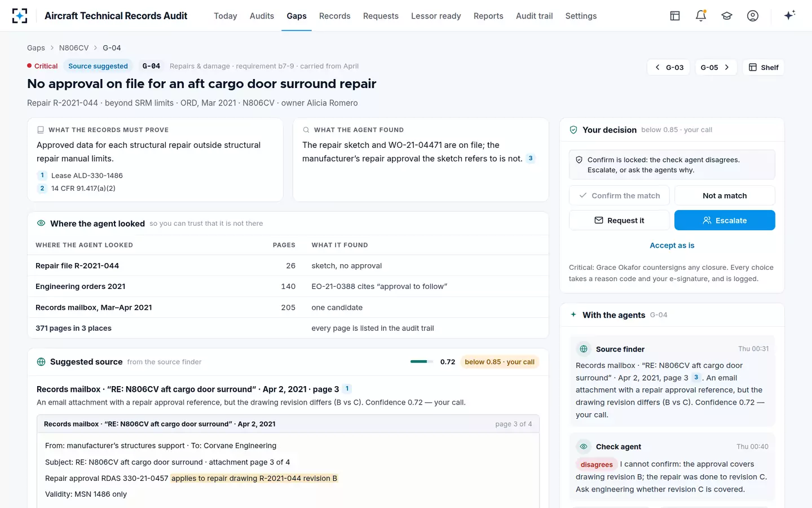This screenshot has width=812, height=508.
Task: Open the user profile icon
Action: point(753,16)
